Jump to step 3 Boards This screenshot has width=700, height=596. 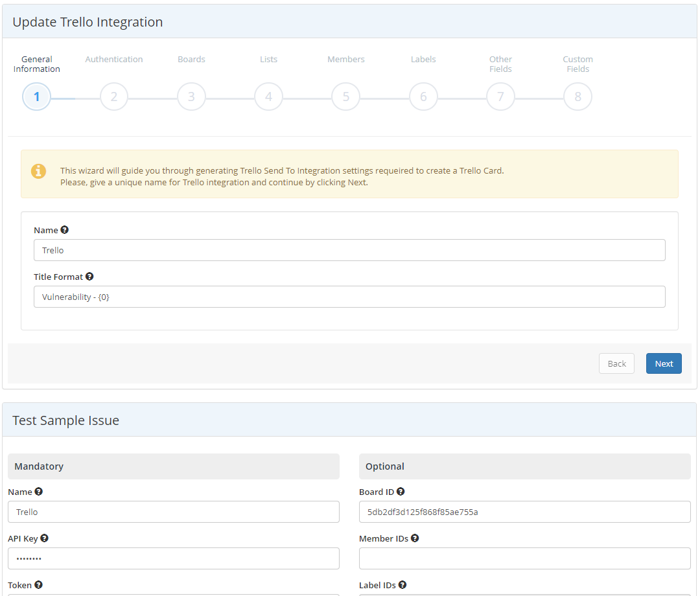coord(191,97)
